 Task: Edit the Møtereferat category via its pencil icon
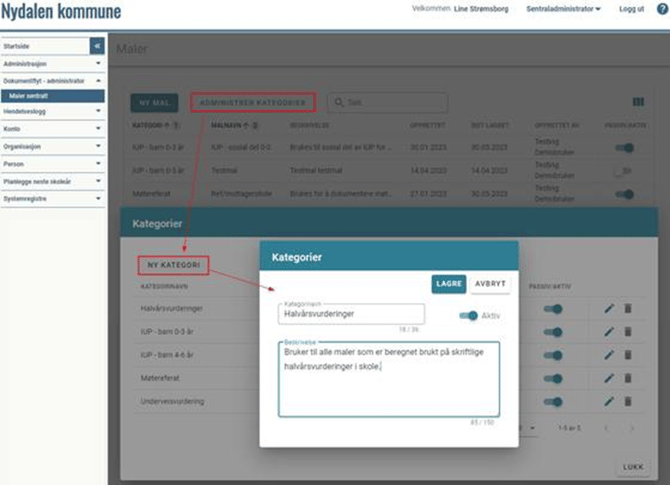click(609, 378)
